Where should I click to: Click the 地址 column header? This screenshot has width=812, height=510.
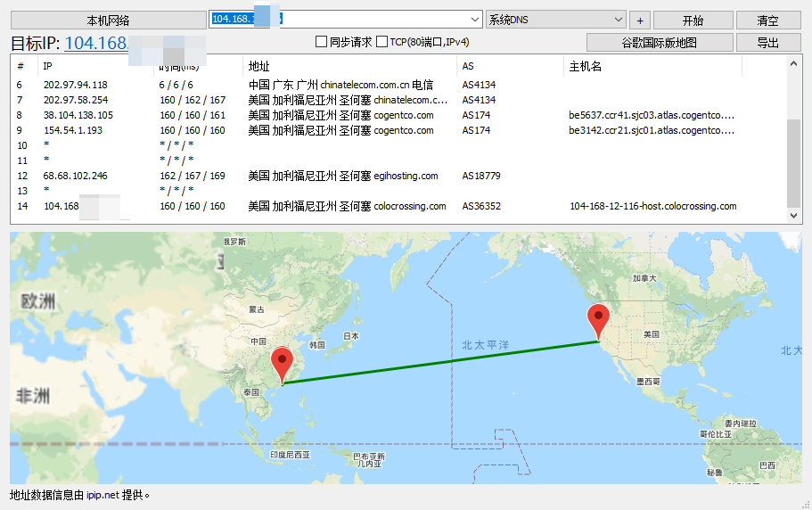point(349,66)
